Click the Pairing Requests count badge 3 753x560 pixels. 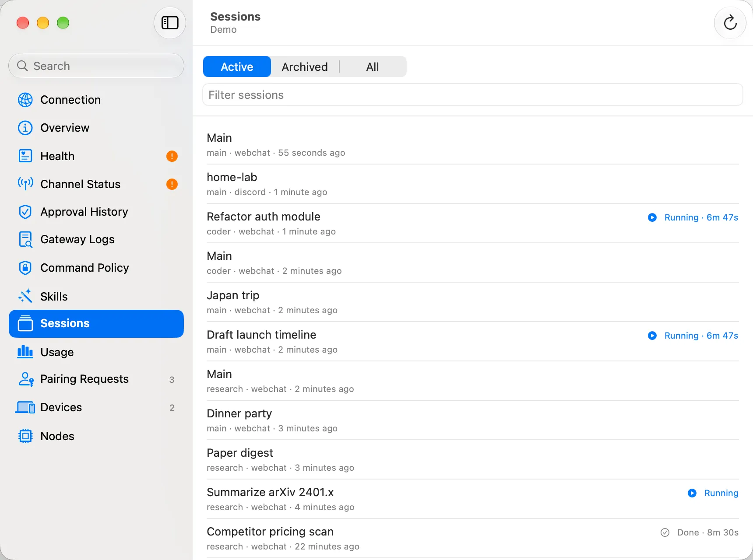point(172,380)
